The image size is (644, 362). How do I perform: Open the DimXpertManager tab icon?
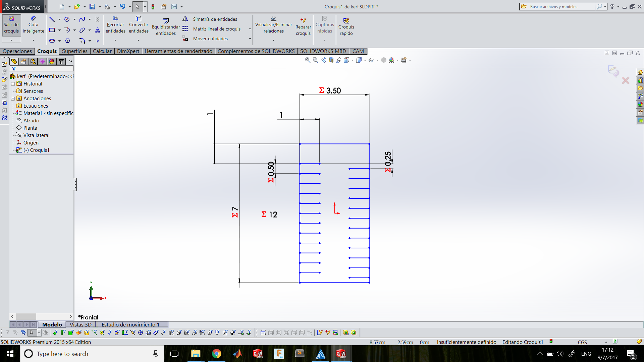pyautogui.click(x=42, y=61)
